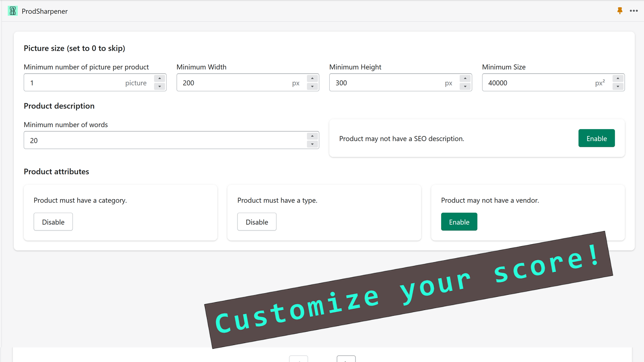Decrease Minimum Height value arrow
The width and height of the screenshot is (644, 362).
tap(465, 86)
